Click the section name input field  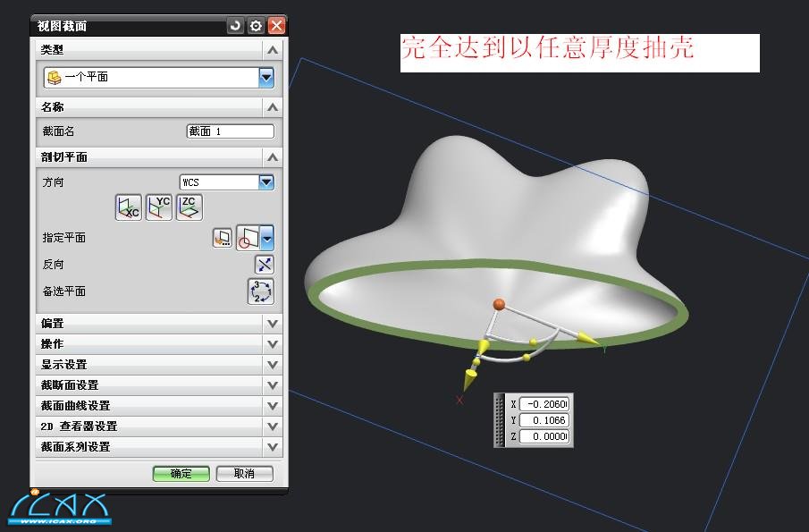[230, 131]
